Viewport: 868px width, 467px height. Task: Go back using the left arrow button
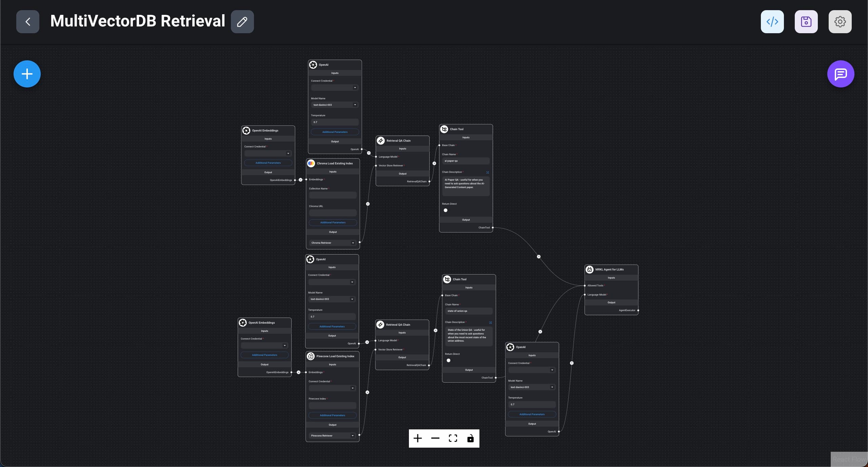[x=28, y=22]
